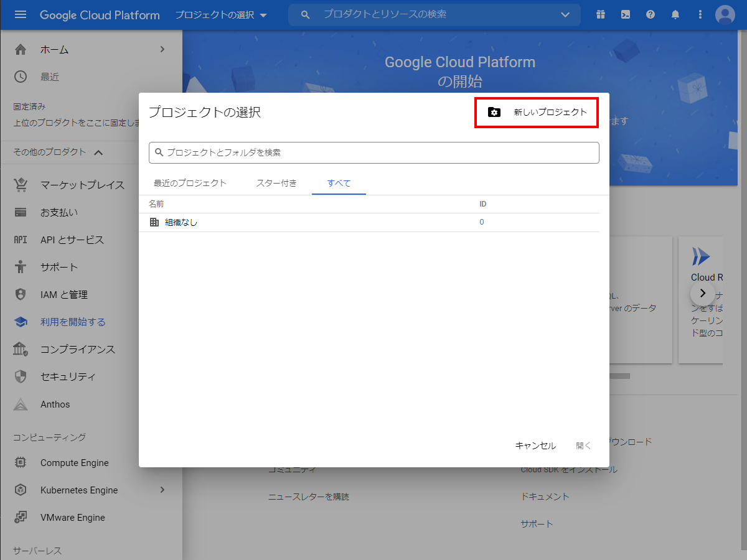The image size is (747, 560).
Task: Click the コンプライアンス building icon
Action: click(x=21, y=349)
